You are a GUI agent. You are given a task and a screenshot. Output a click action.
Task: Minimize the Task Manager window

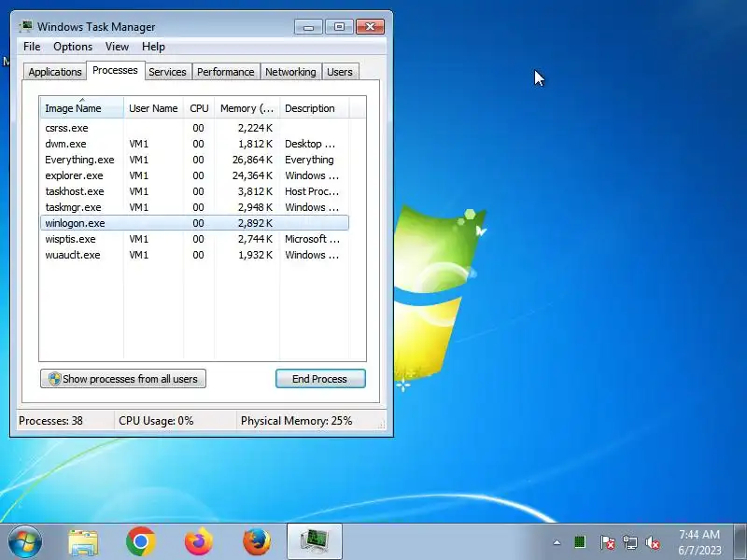308,27
